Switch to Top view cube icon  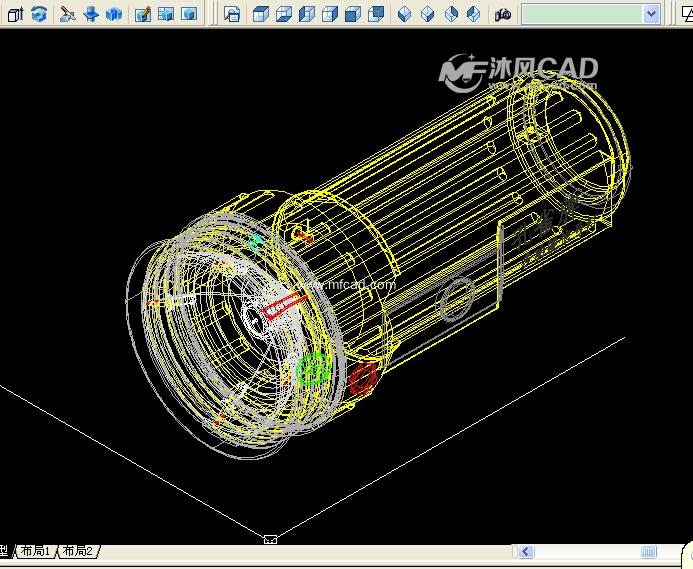pos(260,14)
